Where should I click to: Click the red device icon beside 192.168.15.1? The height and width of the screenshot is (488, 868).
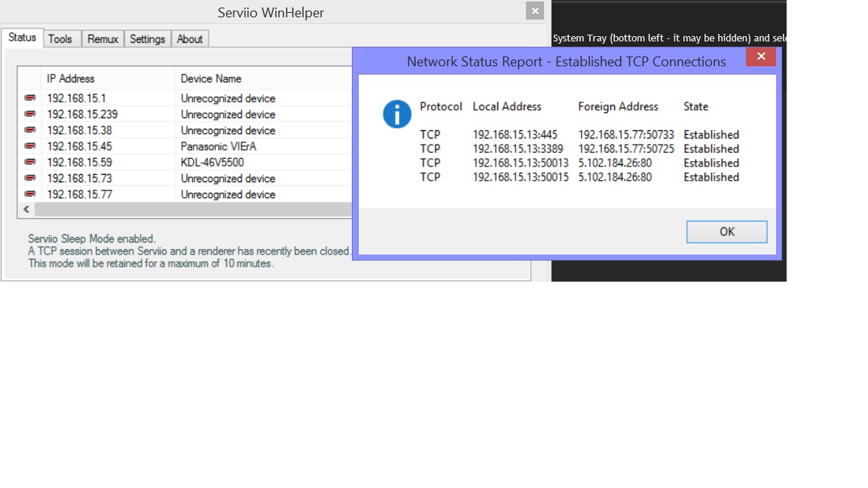[x=30, y=98]
